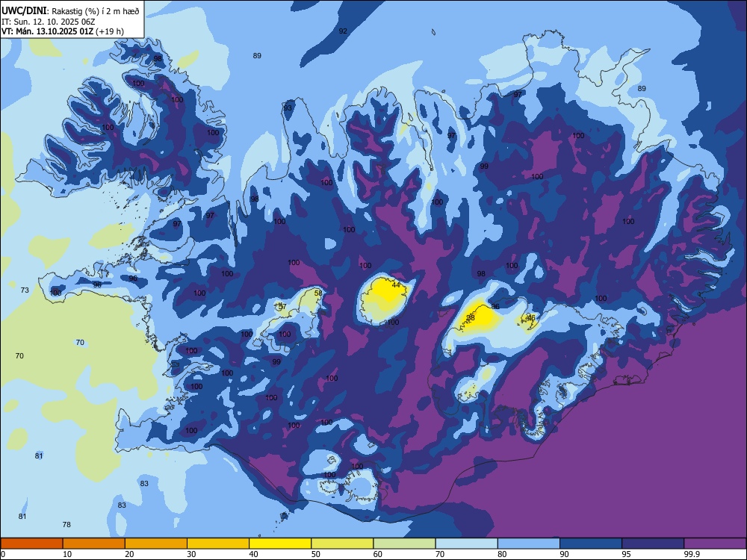Screen dimensions: 747x560
Task: Pick the 50–60% pale yellow legend swatch
Action: (x=342, y=544)
